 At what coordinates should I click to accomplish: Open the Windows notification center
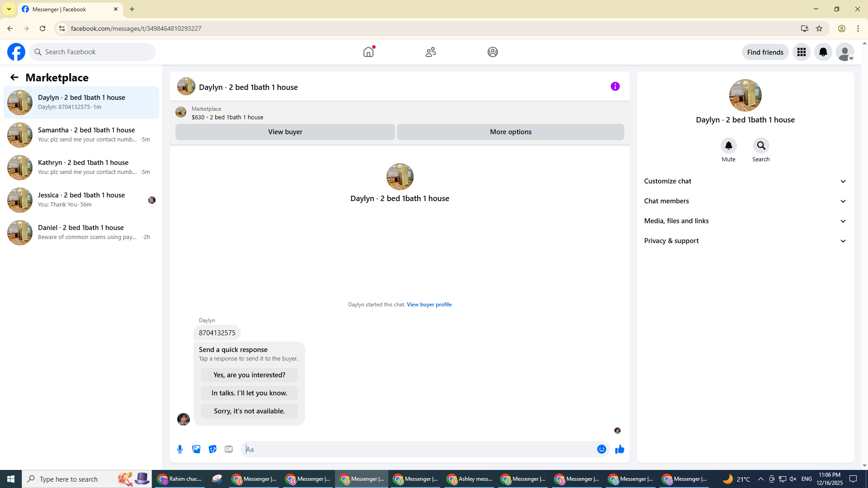854,479
